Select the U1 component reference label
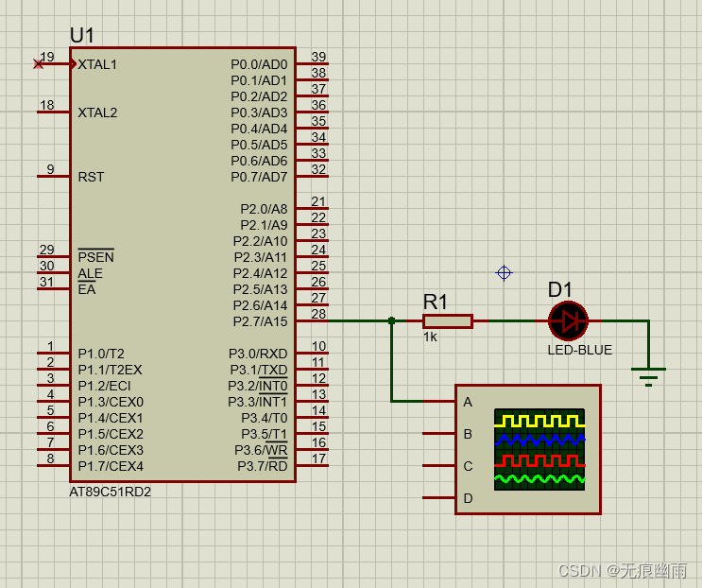Image resolution: width=702 pixels, height=588 pixels. point(82,35)
